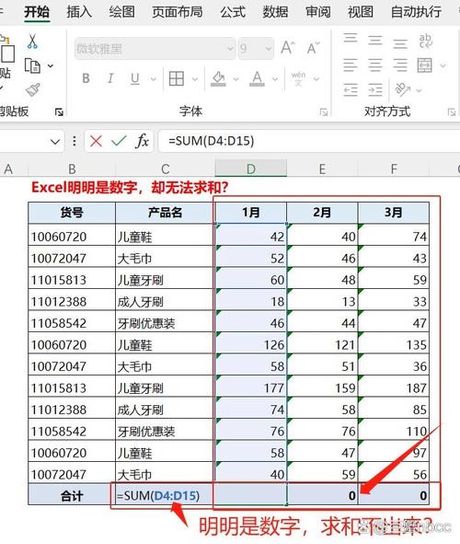Click the cell with value 187
Image resolution: width=460 pixels, height=544 pixels.
tap(393, 387)
